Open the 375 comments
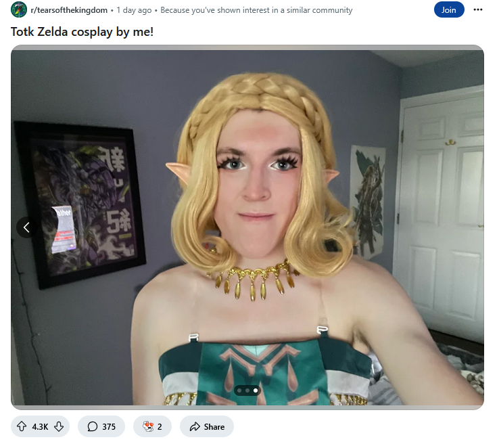The image size is (499, 448). click(x=101, y=426)
